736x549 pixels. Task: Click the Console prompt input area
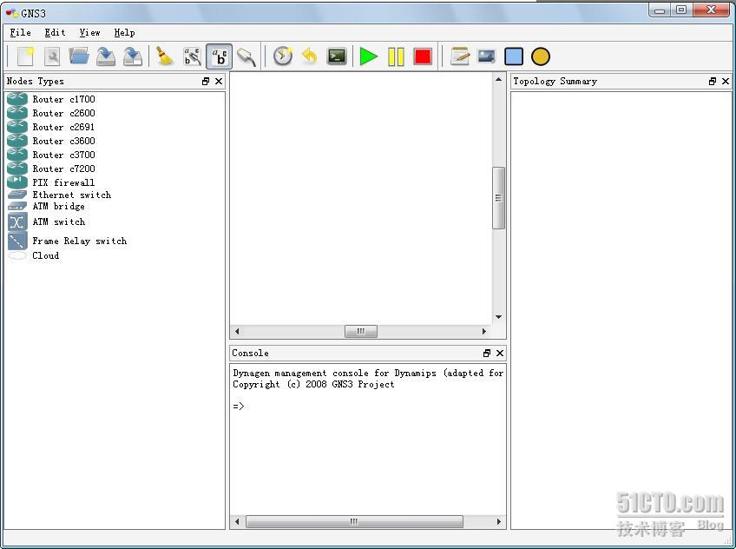click(x=368, y=406)
